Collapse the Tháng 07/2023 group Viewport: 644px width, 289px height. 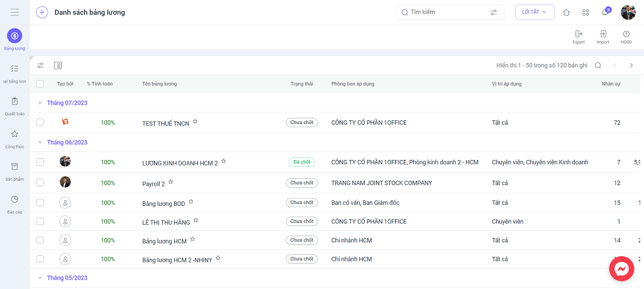pos(40,103)
